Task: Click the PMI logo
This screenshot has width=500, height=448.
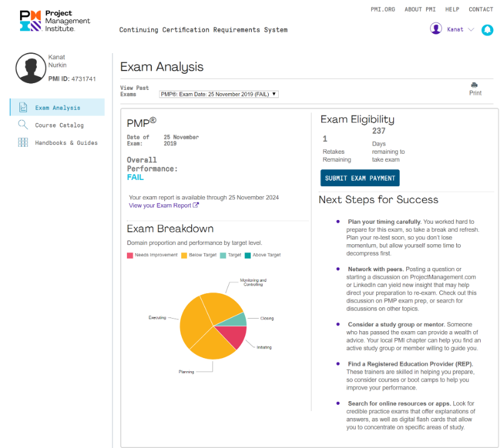Action: [x=55, y=21]
